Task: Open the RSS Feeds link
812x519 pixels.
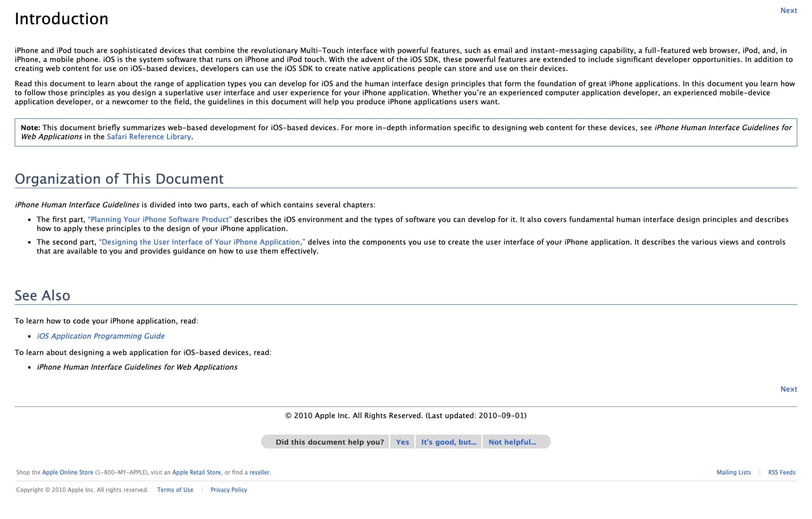Action: click(x=782, y=473)
